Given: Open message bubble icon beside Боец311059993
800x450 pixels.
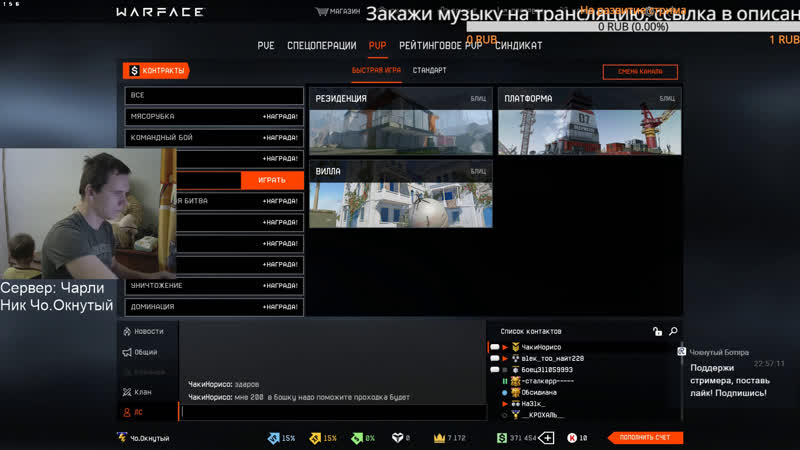Looking at the screenshot, I should pos(494,369).
